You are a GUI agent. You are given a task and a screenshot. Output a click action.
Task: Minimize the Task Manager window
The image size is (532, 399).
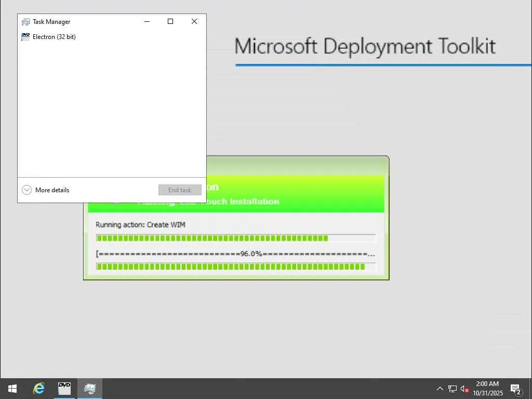tap(147, 21)
